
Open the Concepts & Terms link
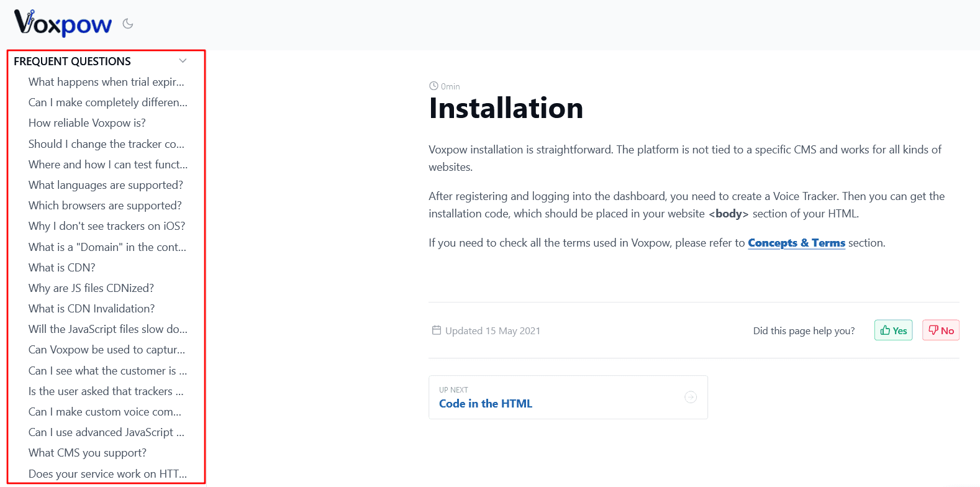pyautogui.click(x=796, y=243)
